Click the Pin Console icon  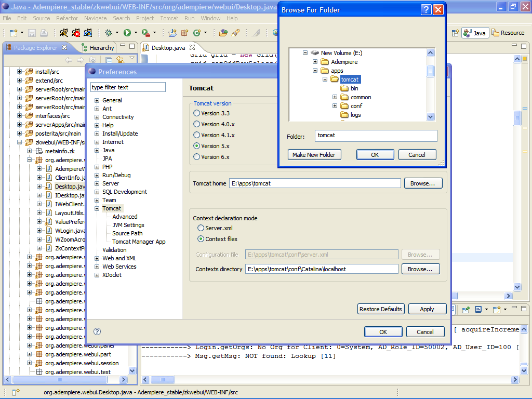[x=465, y=310]
